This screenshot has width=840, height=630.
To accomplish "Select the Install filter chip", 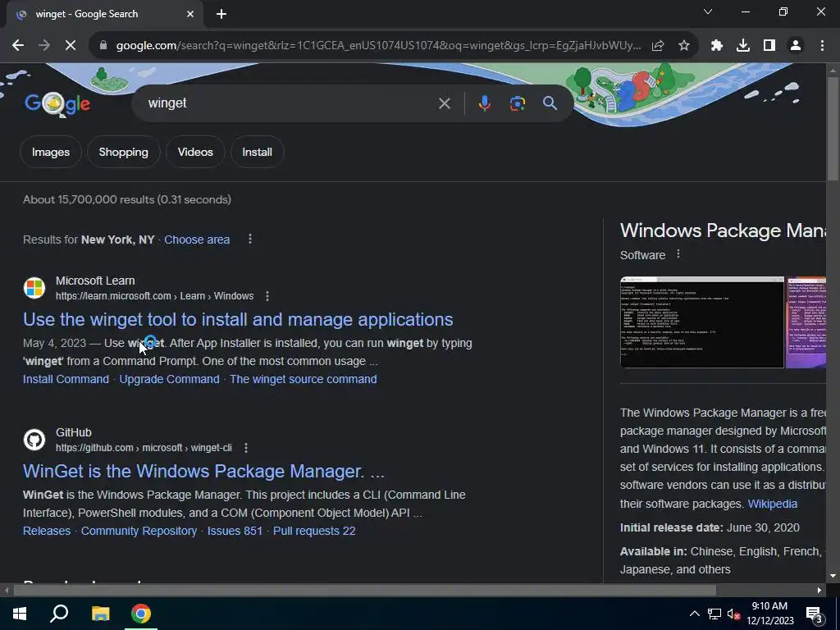I will [257, 152].
